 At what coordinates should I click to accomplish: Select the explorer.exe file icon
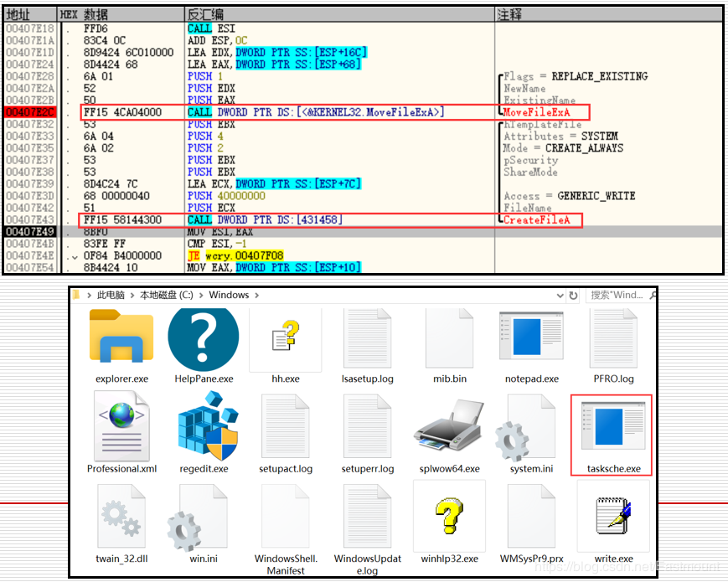click(121, 337)
